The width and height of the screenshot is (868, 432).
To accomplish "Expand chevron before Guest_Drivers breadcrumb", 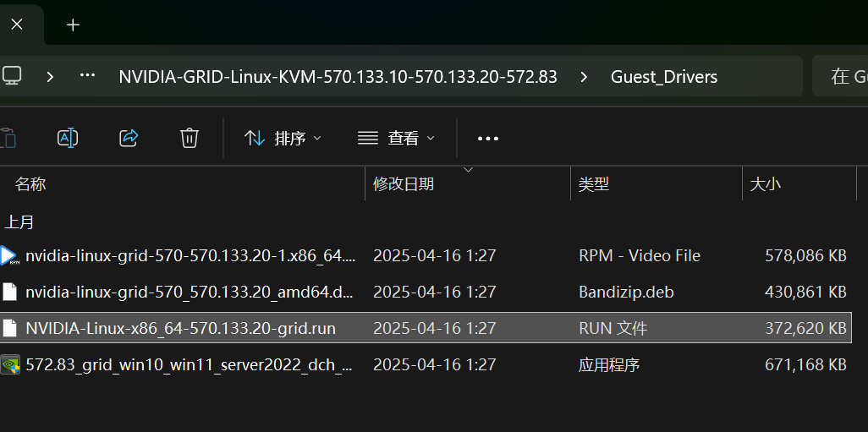I will 584,76.
